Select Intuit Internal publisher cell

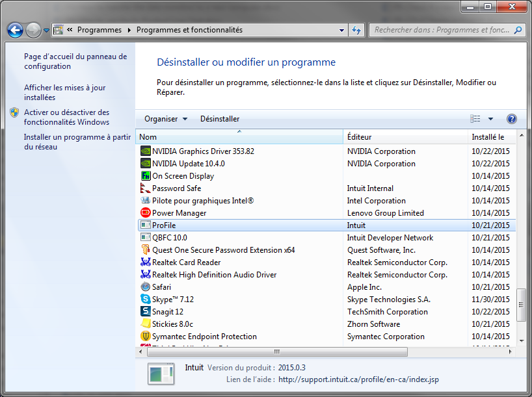click(x=370, y=188)
